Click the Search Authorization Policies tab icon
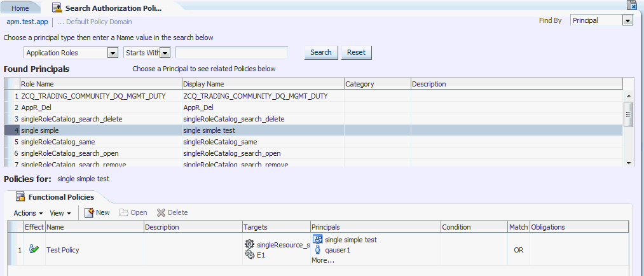This screenshot has height=276, width=644. pos(57,8)
